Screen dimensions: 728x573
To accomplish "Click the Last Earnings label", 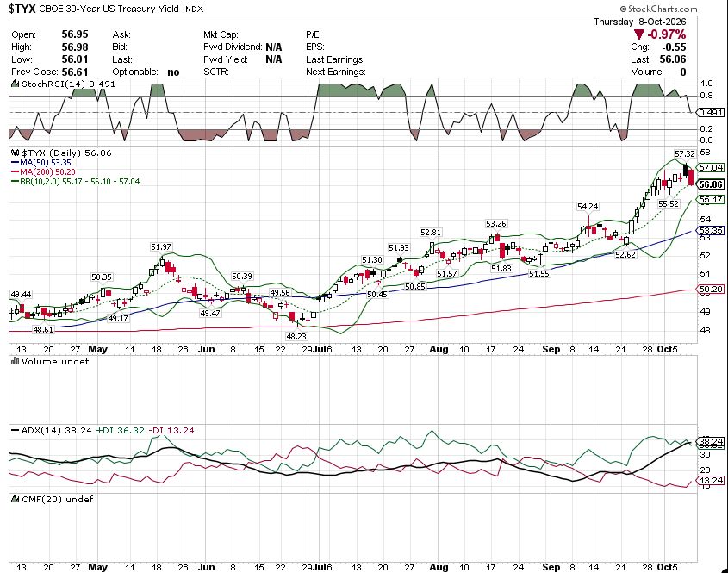I will pos(335,59).
